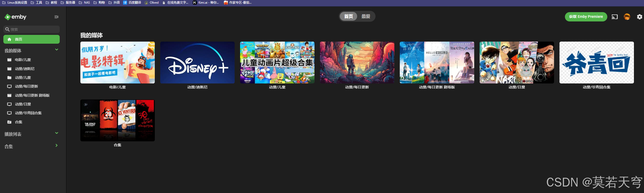Open the NAS bookmark folder

pos(85,3)
